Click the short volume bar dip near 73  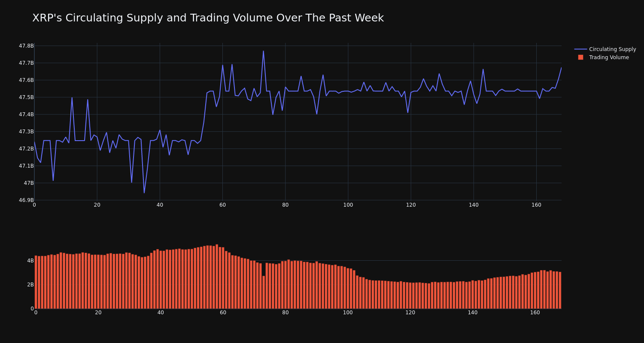coord(264,292)
